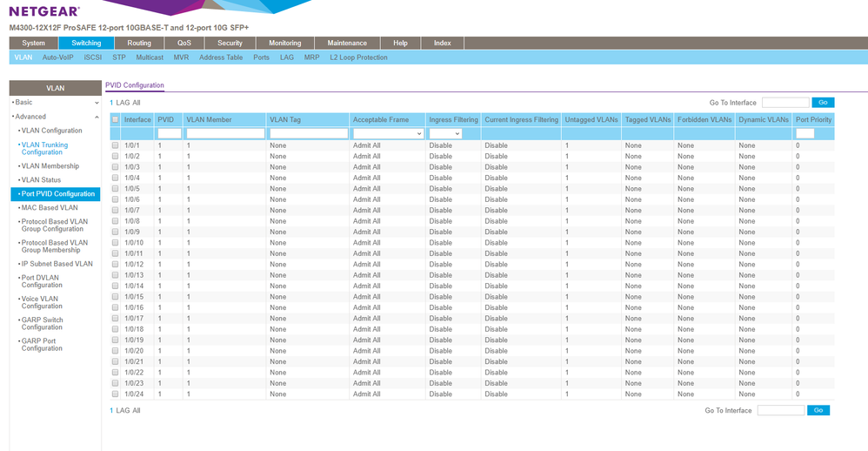Image resolution: width=868 pixels, height=451 pixels.
Task: Select checkbox for interface 1/0/1
Action: (x=115, y=145)
